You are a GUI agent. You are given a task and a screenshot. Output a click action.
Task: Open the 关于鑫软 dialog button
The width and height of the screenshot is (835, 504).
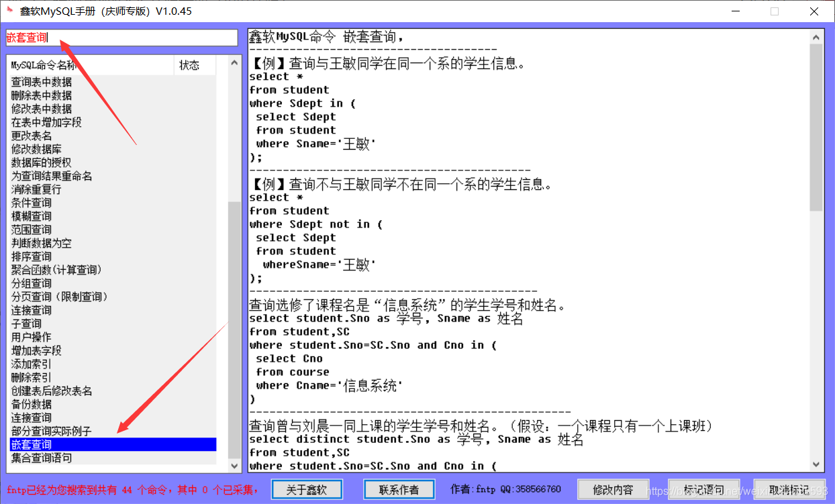307,490
